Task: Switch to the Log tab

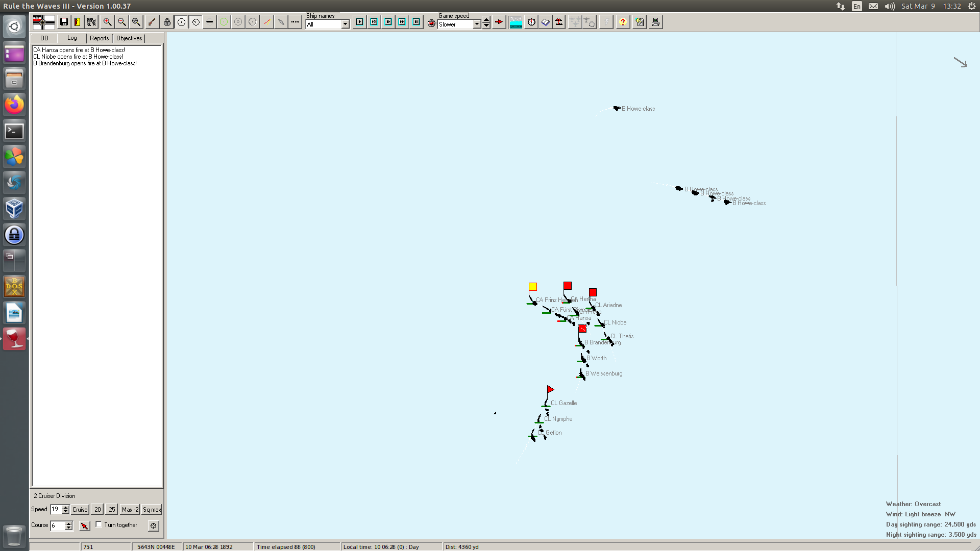Action: click(x=72, y=38)
